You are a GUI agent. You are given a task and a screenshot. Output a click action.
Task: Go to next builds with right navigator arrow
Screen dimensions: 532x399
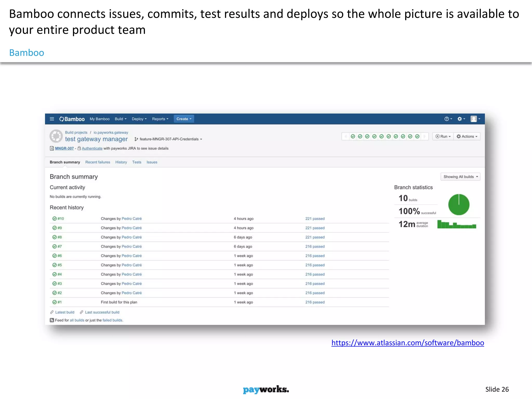coord(424,136)
